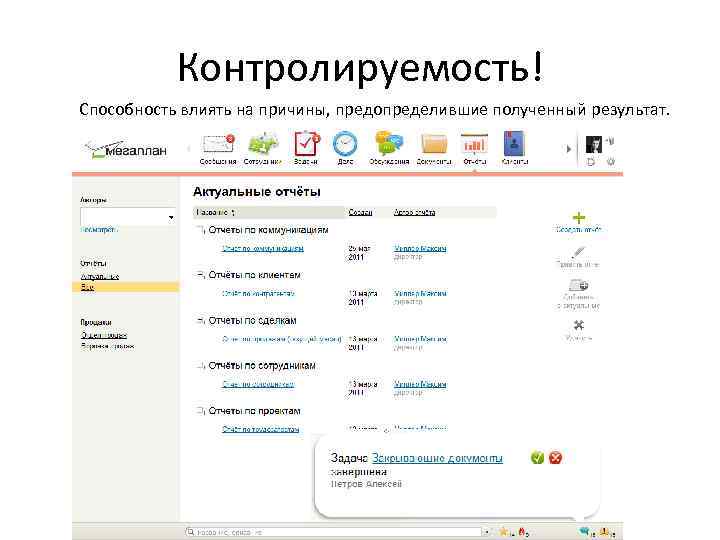
Task: Click pencil edit report icon
Action: click(x=578, y=253)
